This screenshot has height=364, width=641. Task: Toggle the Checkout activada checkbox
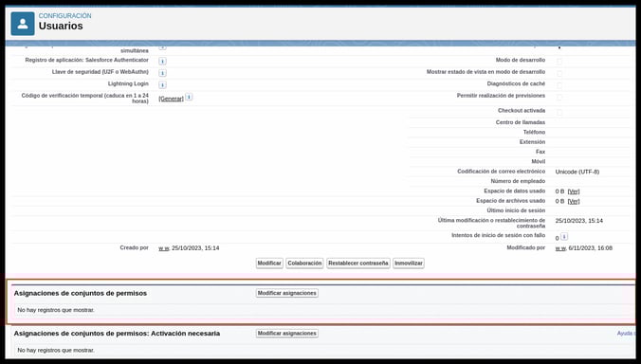559,112
